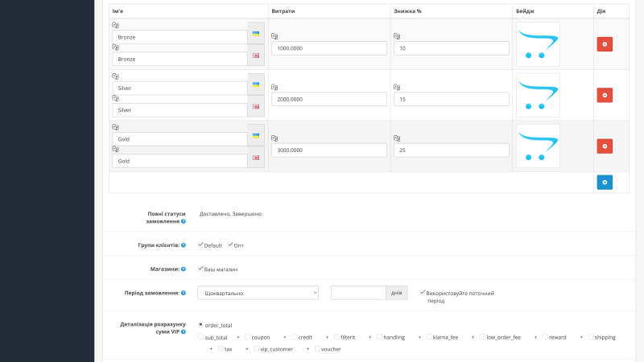
Task: Open help tooltip for Повні статуси замовлення
Action: pos(184,221)
